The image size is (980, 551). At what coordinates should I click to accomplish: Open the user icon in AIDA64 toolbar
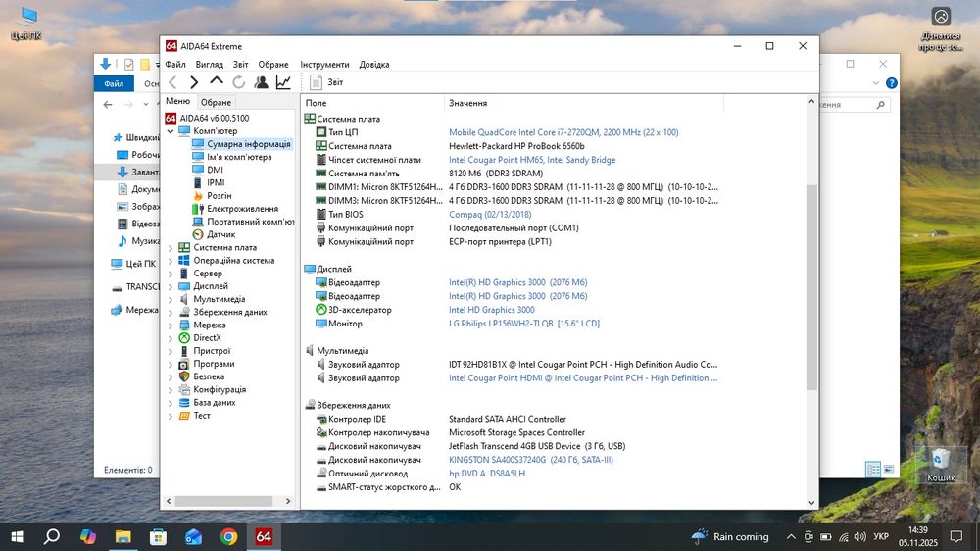(261, 82)
